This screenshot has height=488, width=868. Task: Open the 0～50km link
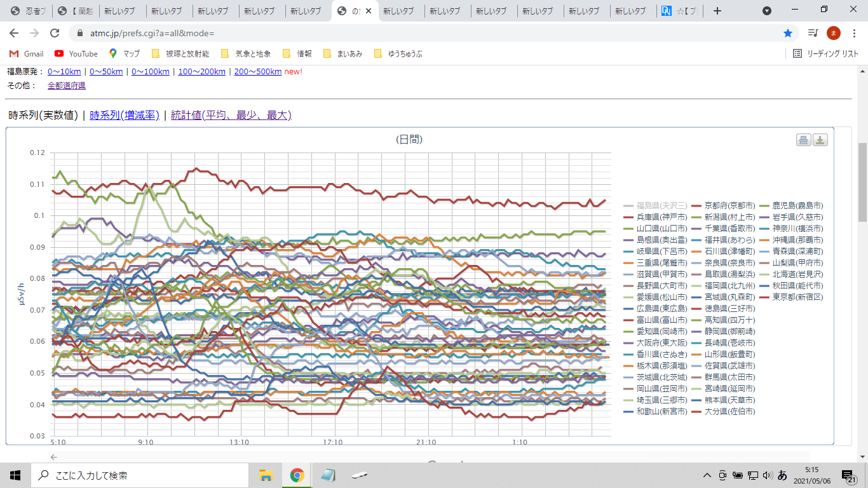106,71
